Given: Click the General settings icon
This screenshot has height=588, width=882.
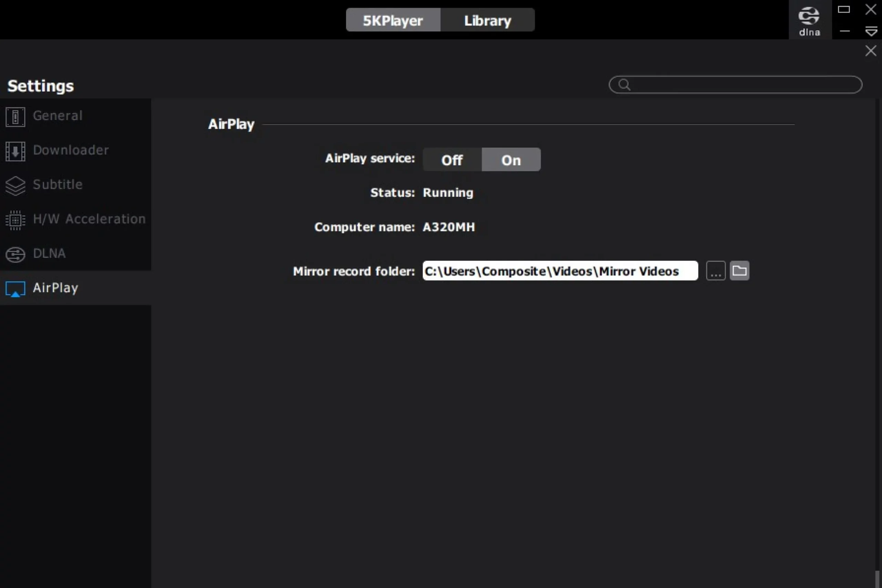Looking at the screenshot, I should pyautogui.click(x=16, y=117).
